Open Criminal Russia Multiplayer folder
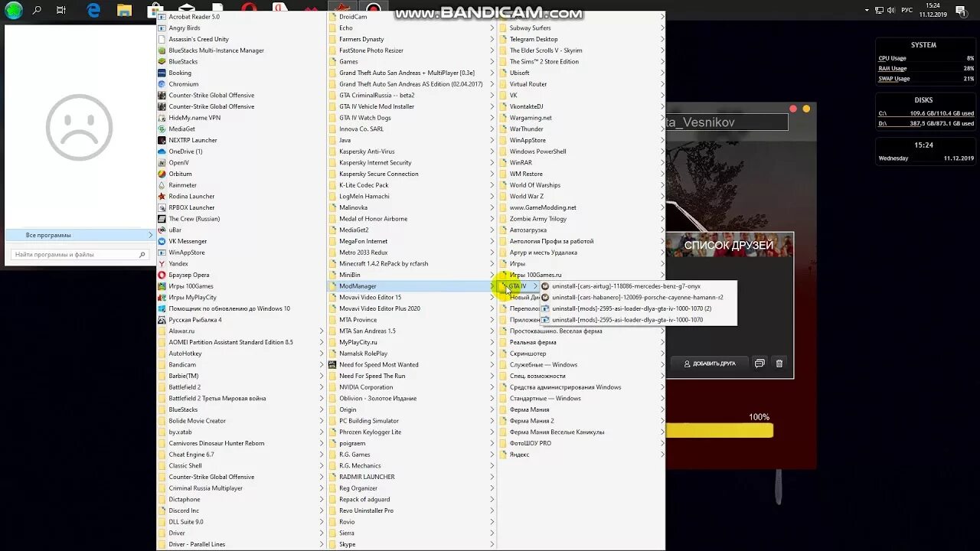The width and height of the screenshot is (980, 551). [x=240, y=488]
